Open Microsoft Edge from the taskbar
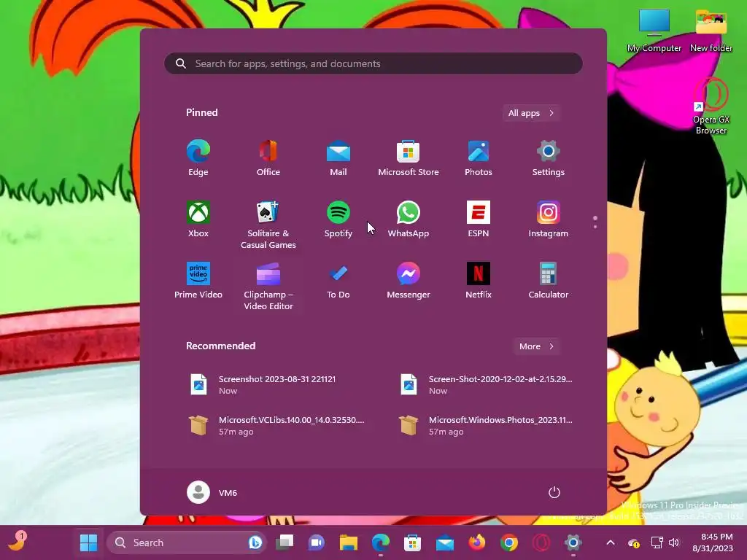This screenshot has width=747, height=560. [380, 542]
